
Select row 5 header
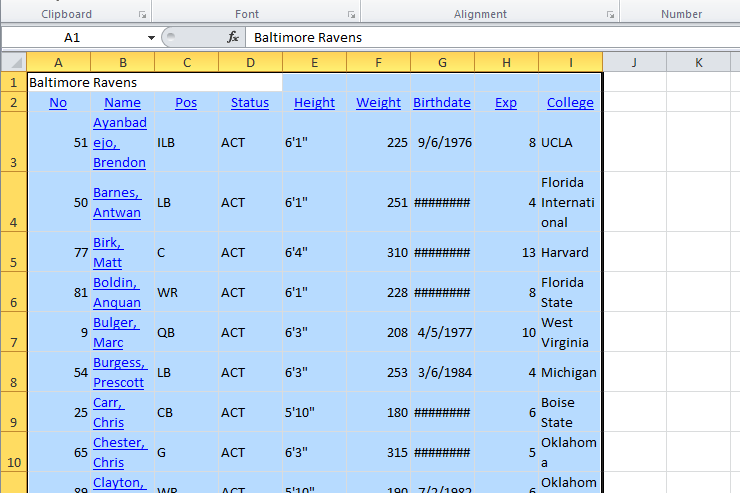click(14, 252)
